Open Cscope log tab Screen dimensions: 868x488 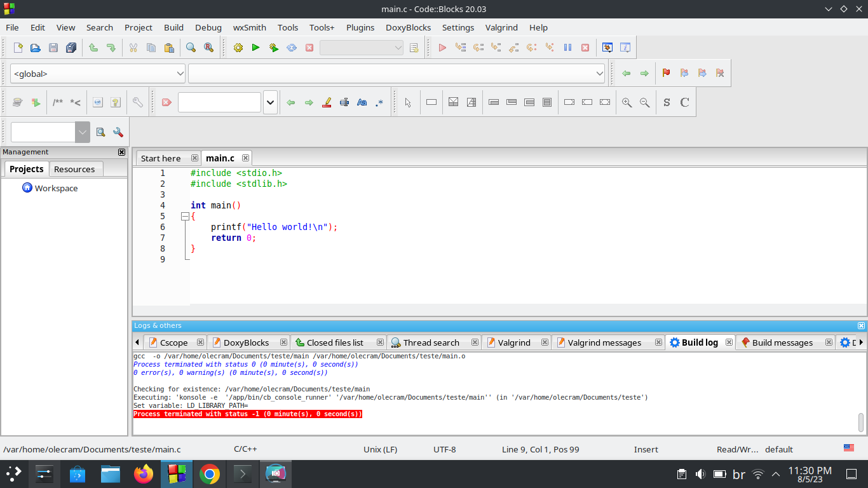[x=173, y=342]
